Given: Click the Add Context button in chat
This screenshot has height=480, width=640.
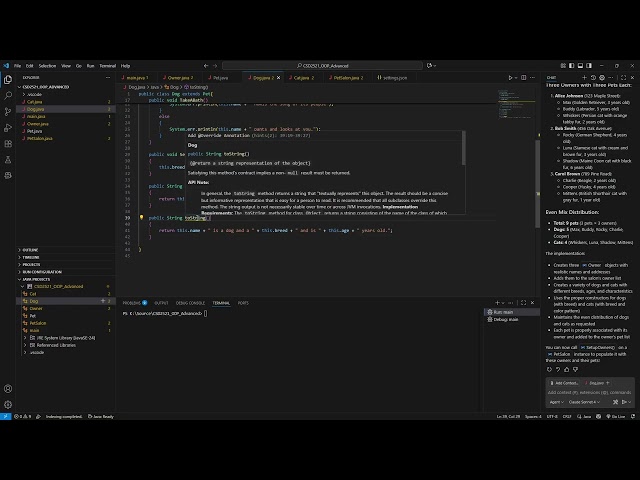Looking at the screenshot, I should (564, 383).
